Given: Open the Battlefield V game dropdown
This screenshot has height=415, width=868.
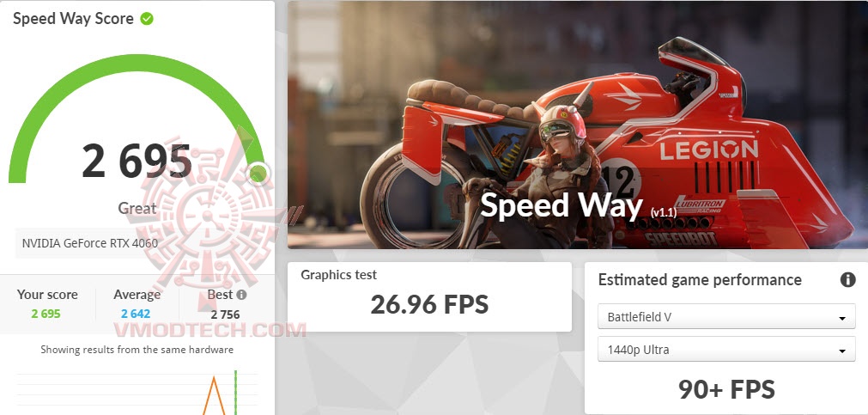Looking at the screenshot, I should pos(726,317).
